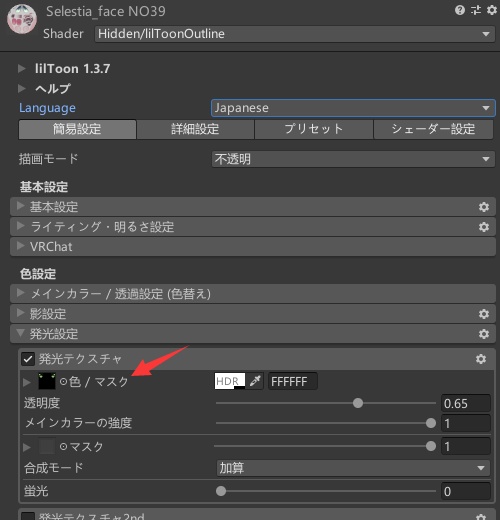500x520 pixels.
Task: Open the 合成モード dropdown showing 加算
Action: point(353,468)
